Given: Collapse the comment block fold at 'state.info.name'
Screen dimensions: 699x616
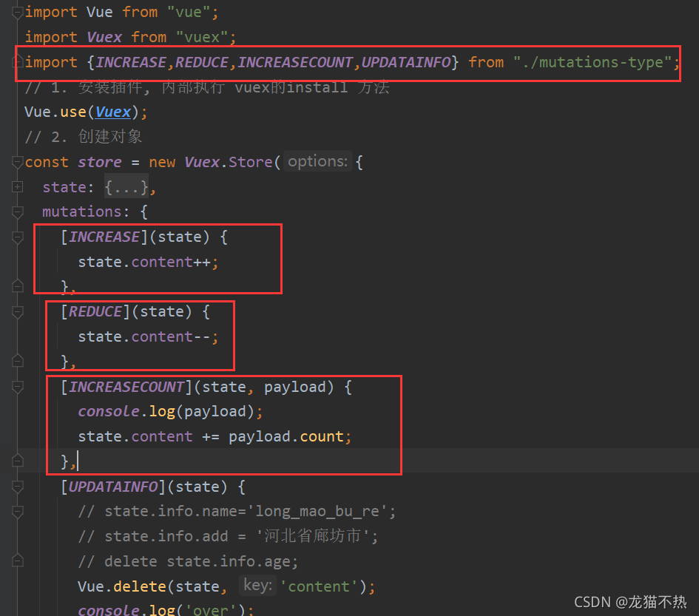Looking at the screenshot, I should tap(18, 512).
